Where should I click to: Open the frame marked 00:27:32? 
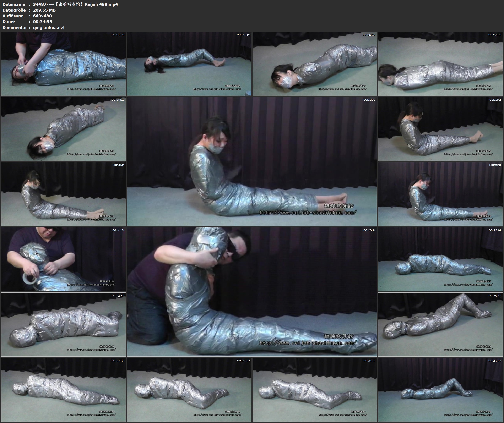(x=63, y=390)
